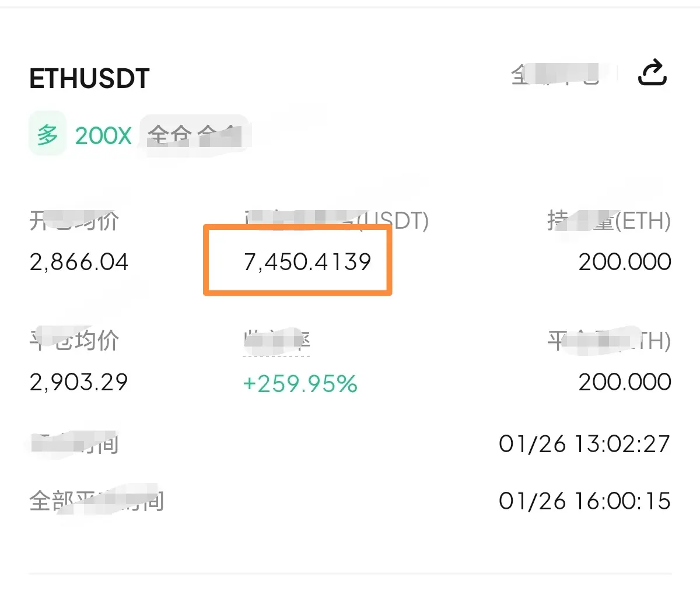
Task: Tap the (ETH) position size header
Action: pos(609,221)
